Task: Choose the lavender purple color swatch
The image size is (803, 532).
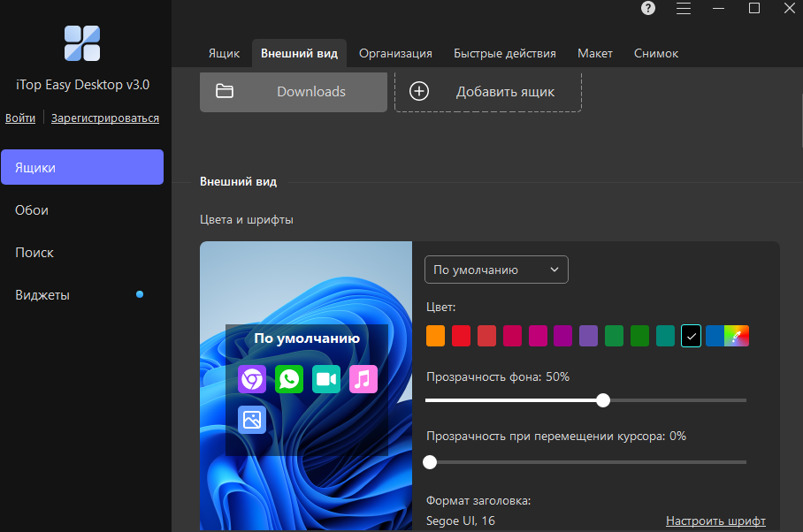Action: click(x=588, y=336)
